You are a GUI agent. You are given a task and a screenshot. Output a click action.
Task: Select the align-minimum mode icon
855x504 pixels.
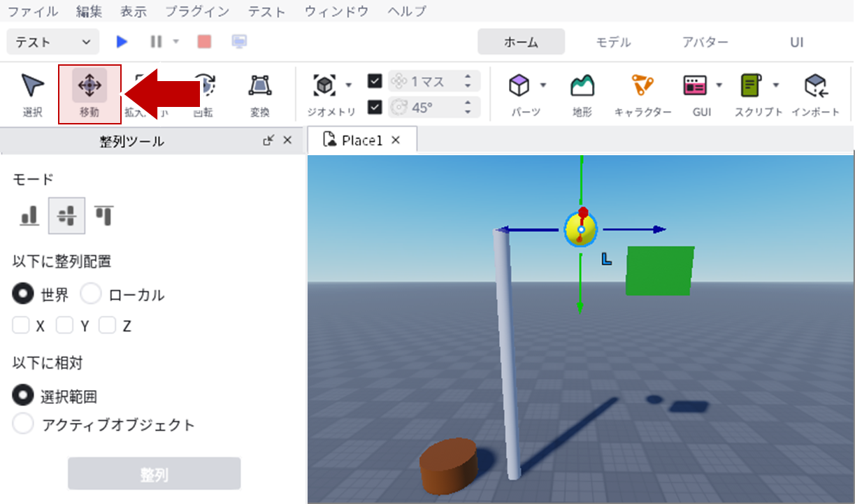pos(29,215)
